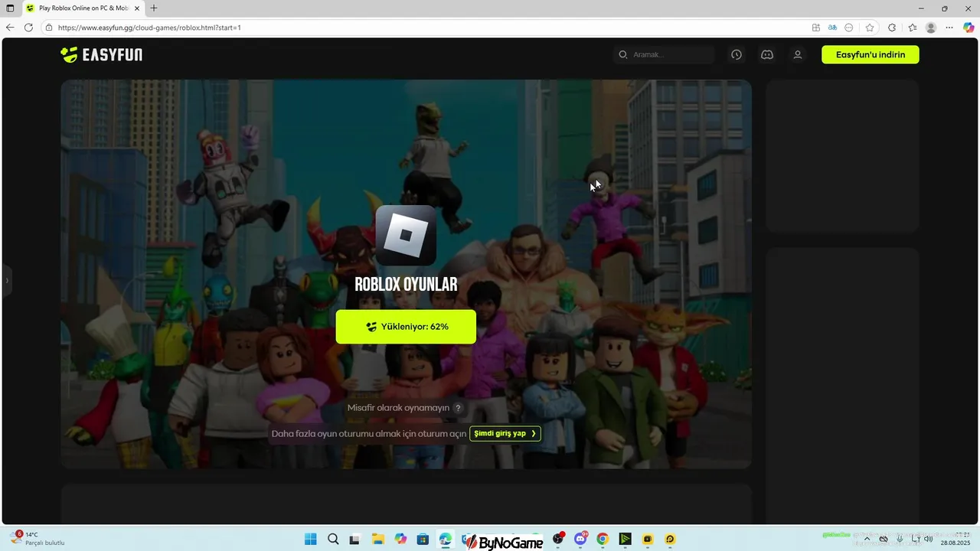Image resolution: width=980 pixels, height=551 pixels.
Task: Open the Copilot sidebar icon
Action: [x=969, y=28]
